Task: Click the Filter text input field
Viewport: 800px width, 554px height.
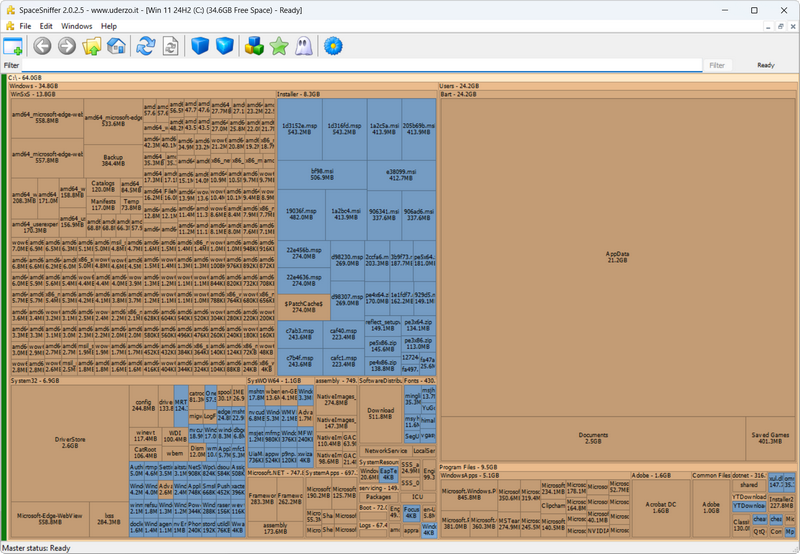Action: click(x=362, y=65)
